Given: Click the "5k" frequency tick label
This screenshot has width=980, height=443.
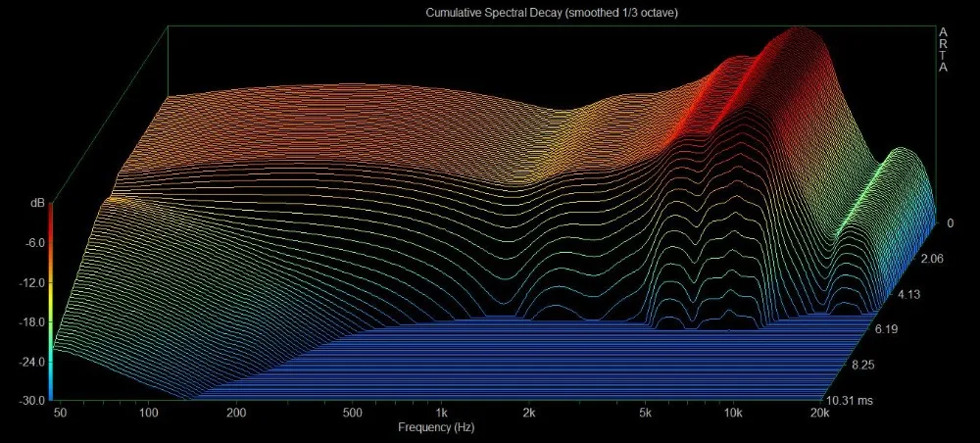Looking at the screenshot, I should point(645,413).
